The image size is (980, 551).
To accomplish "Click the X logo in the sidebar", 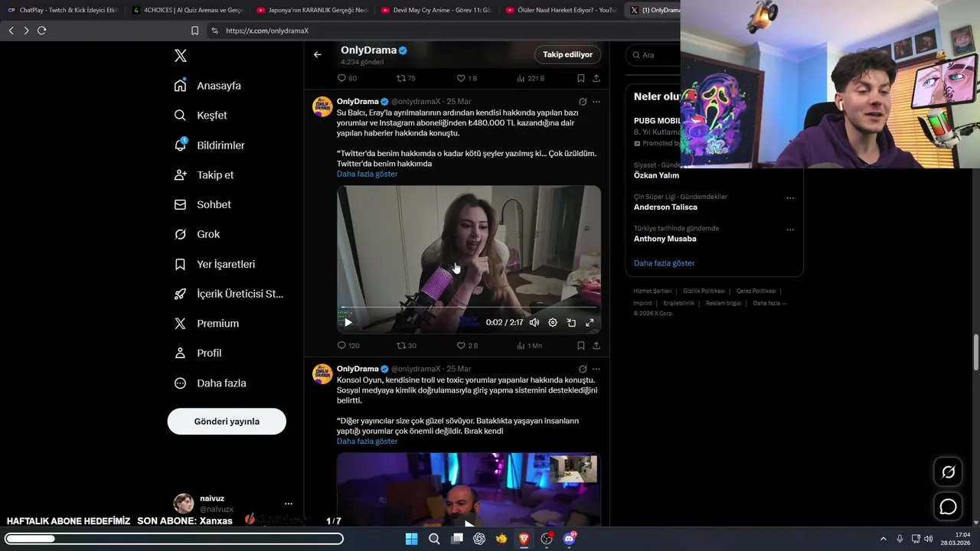I will point(181,56).
